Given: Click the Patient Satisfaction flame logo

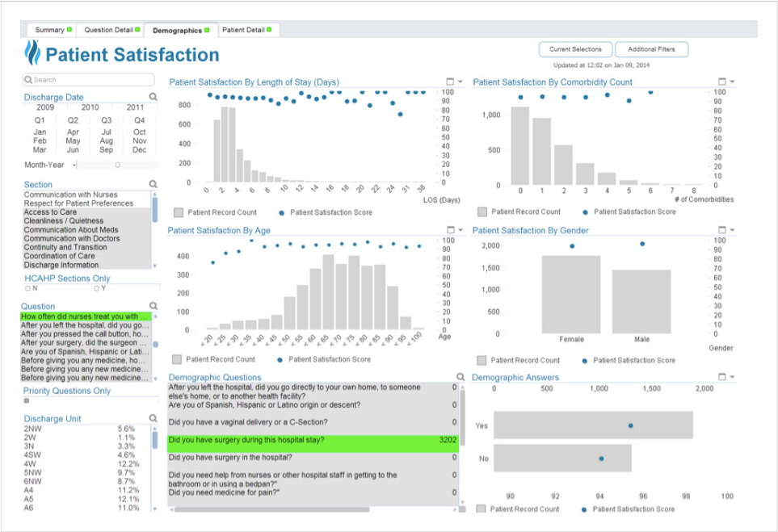Looking at the screenshot, I should coord(31,53).
